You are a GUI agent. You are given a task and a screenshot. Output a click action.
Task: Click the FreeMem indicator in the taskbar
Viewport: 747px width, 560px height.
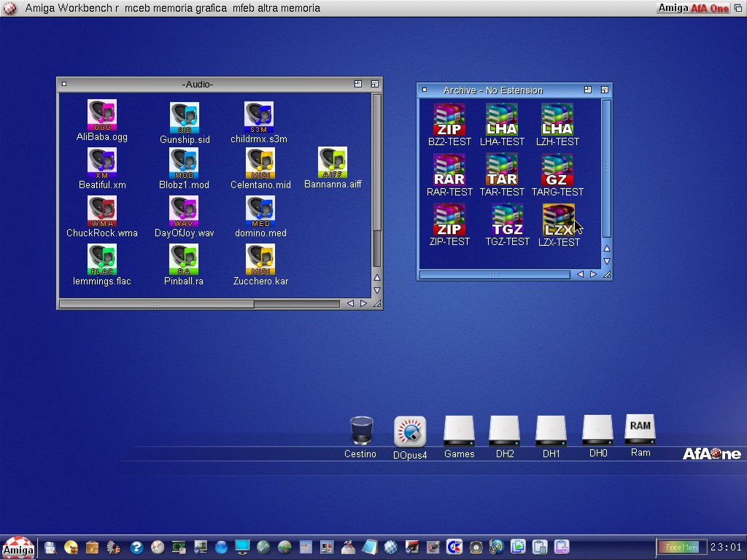point(681,547)
